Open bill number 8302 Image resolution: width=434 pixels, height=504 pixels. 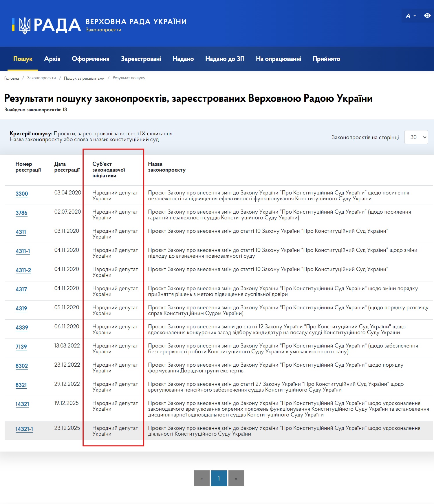point(22,366)
